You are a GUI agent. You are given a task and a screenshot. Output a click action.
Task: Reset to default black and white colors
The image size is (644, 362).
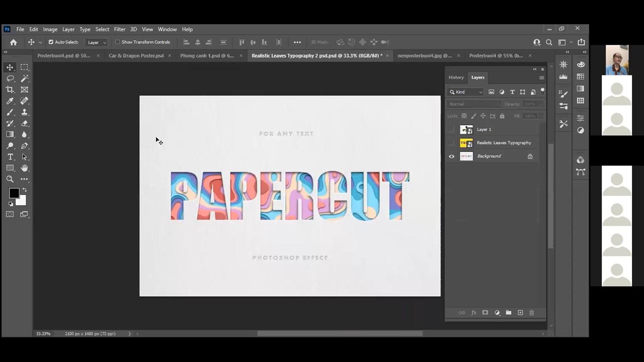pyautogui.click(x=11, y=204)
